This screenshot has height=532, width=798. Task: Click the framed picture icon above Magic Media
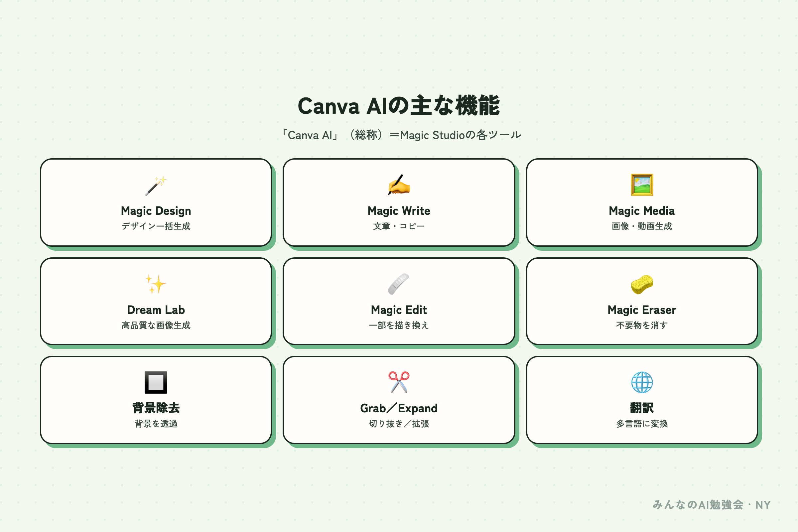click(642, 185)
